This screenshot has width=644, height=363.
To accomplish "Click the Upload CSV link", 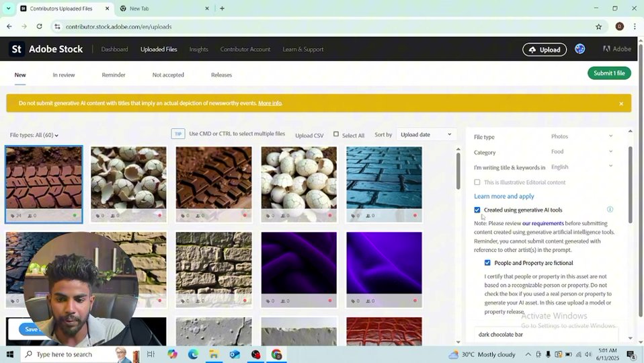I will pos(309,135).
